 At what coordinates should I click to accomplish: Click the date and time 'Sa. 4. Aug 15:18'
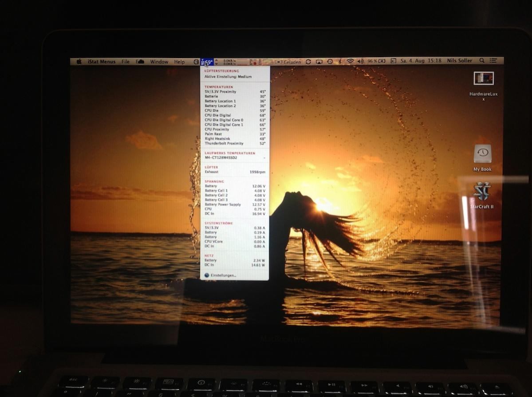(x=421, y=61)
